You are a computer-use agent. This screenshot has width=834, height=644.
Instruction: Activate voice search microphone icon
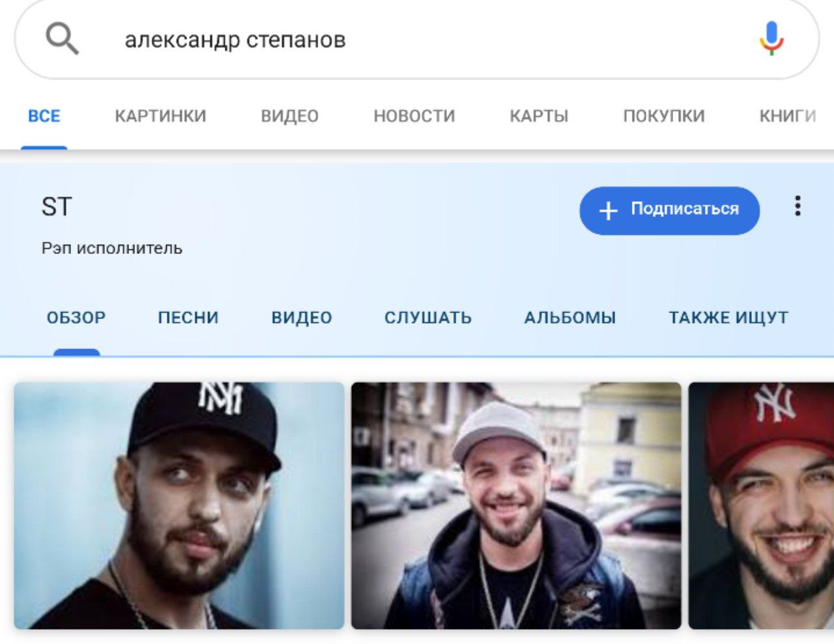click(x=771, y=38)
